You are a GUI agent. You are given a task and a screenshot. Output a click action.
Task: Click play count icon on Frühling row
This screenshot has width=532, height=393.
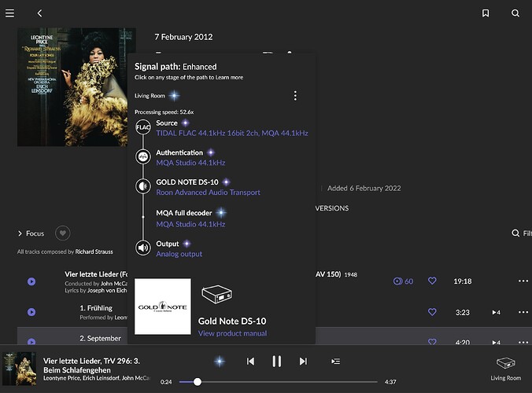(x=496, y=312)
